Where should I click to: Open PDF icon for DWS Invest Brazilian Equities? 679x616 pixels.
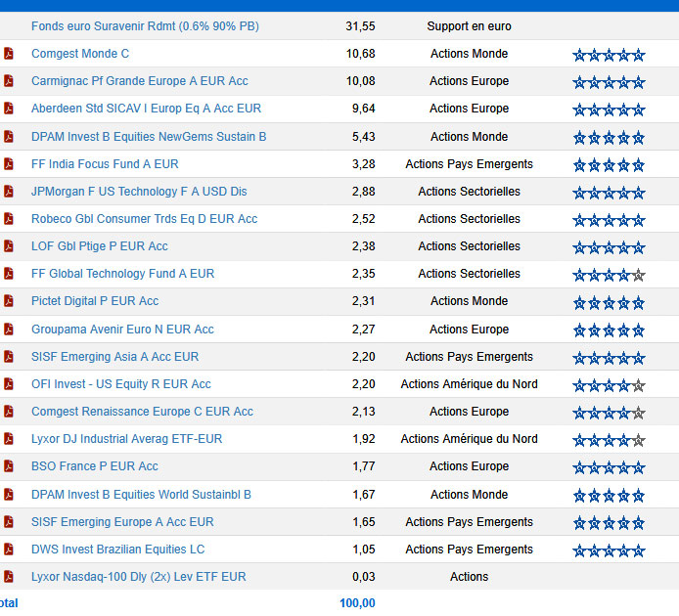pos(9,550)
